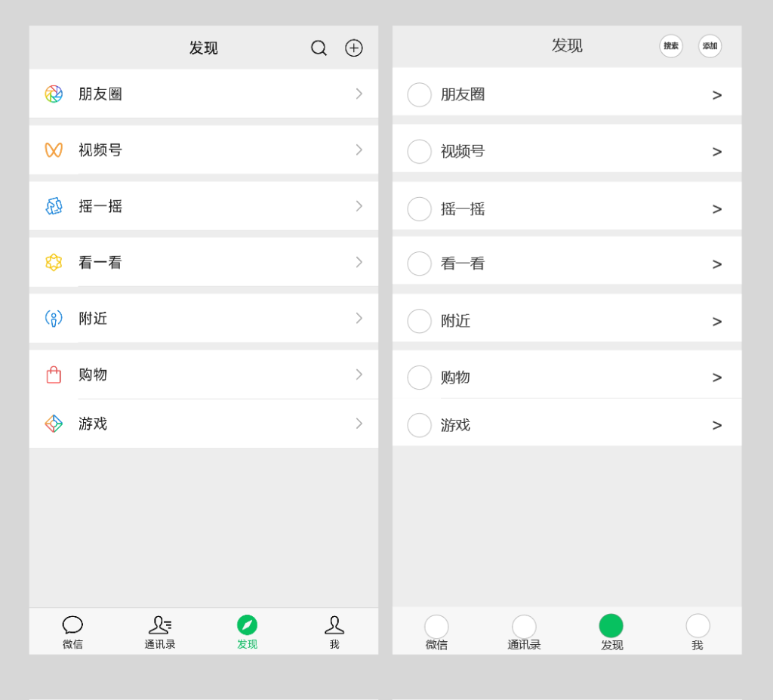Image resolution: width=773 pixels, height=700 pixels.
Task: Click the wireframe arrow on 购物 row
Action: click(x=717, y=378)
